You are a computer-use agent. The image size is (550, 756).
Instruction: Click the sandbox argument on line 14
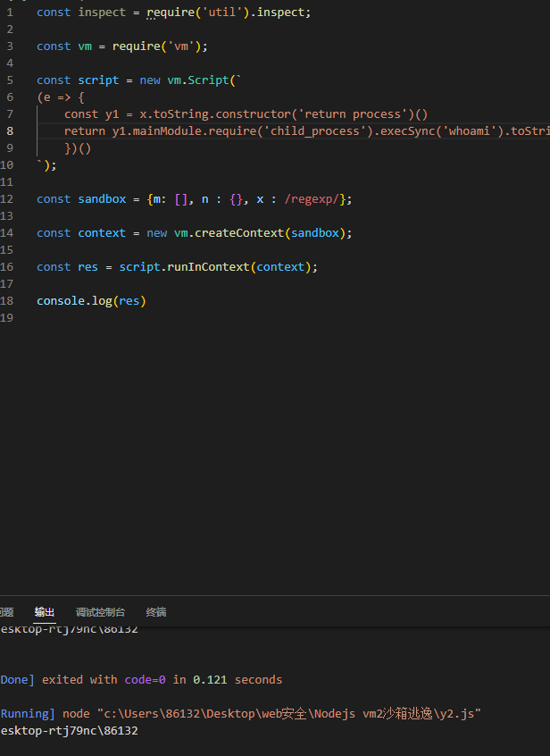315,233
